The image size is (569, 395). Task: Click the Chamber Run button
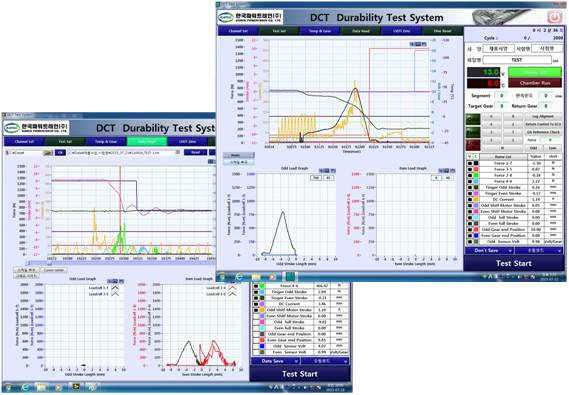coord(535,83)
